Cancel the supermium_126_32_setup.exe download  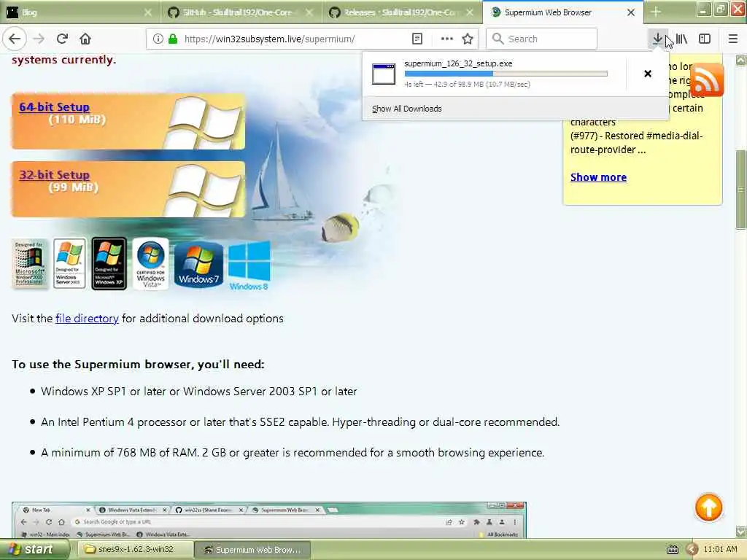click(x=648, y=74)
